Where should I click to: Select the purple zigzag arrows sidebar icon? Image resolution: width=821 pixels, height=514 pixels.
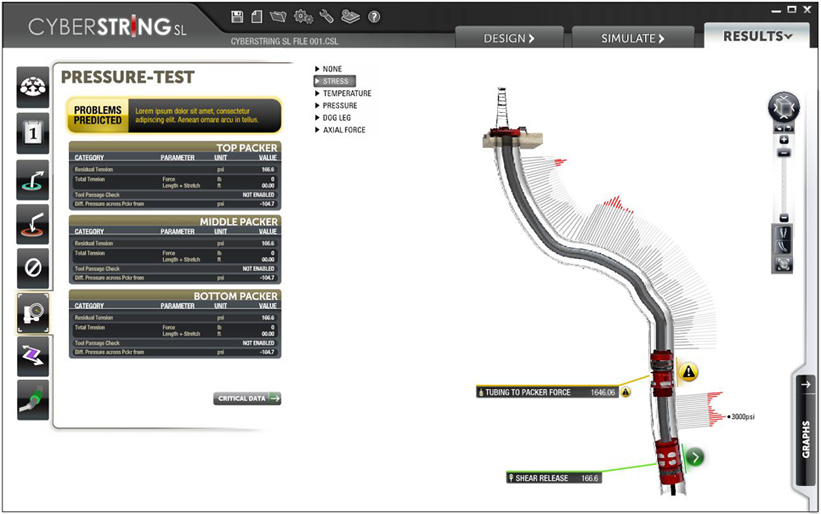[x=33, y=357]
